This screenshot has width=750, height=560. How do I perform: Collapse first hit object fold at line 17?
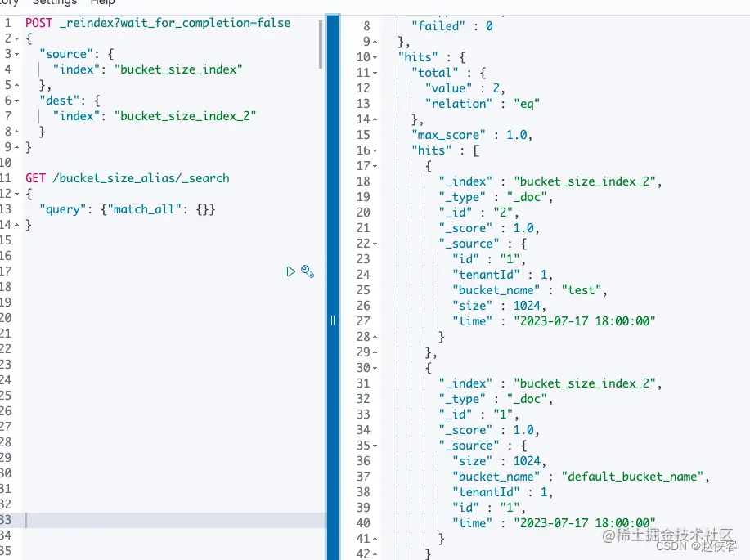click(x=375, y=167)
